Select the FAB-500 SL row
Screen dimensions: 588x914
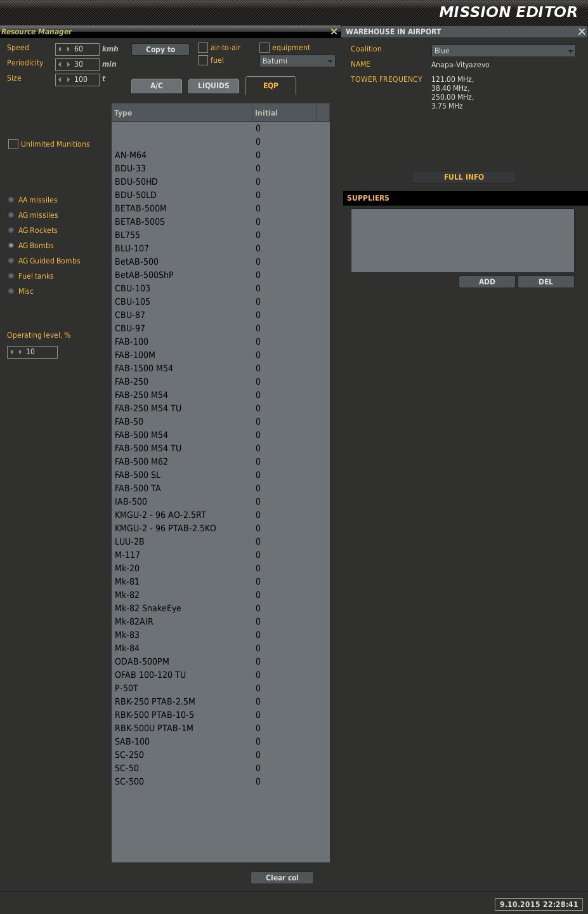tap(220, 475)
